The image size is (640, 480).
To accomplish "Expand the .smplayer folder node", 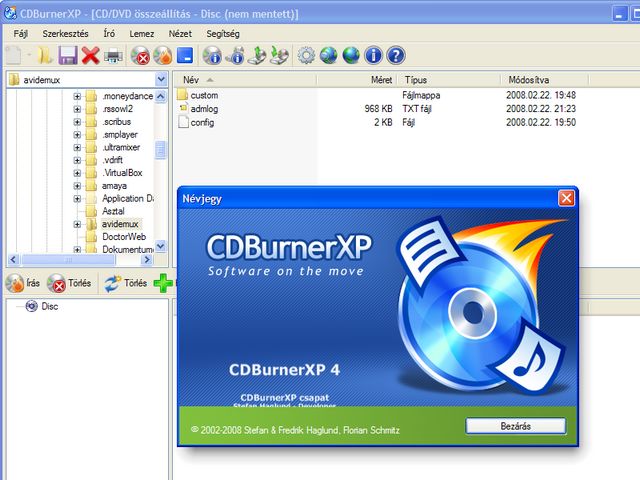I will point(77,135).
